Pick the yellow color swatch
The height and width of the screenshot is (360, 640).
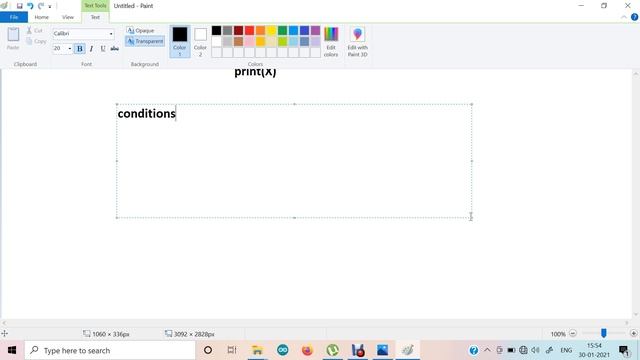coord(271,30)
